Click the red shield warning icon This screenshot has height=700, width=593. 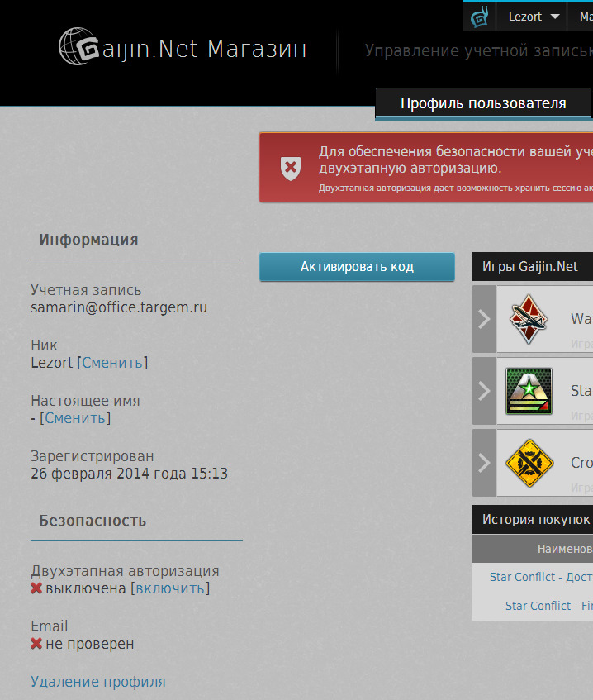click(291, 168)
